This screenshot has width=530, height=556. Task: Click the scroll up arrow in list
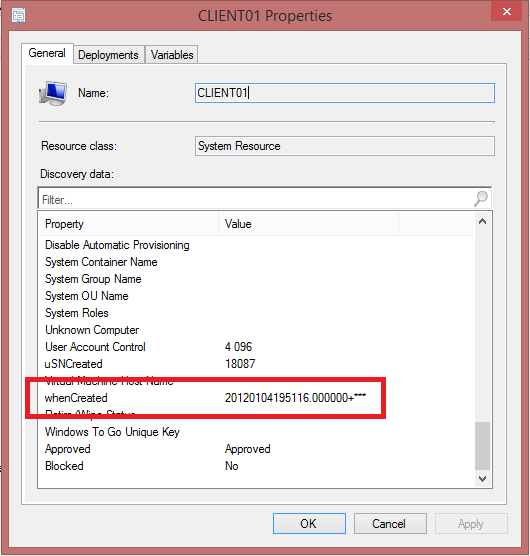pyautogui.click(x=482, y=222)
